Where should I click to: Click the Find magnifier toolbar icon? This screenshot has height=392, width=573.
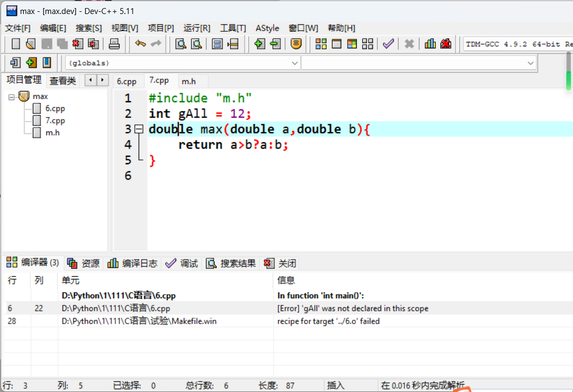[181, 44]
